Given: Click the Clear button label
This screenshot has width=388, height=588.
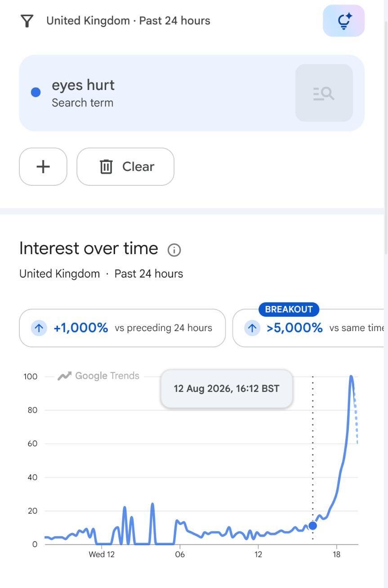Looking at the screenshot, I should tap(138, 166).
